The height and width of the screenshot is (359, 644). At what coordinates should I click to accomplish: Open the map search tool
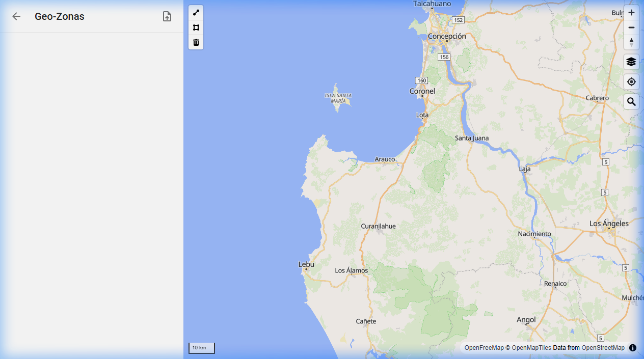[x=631, y=102]
